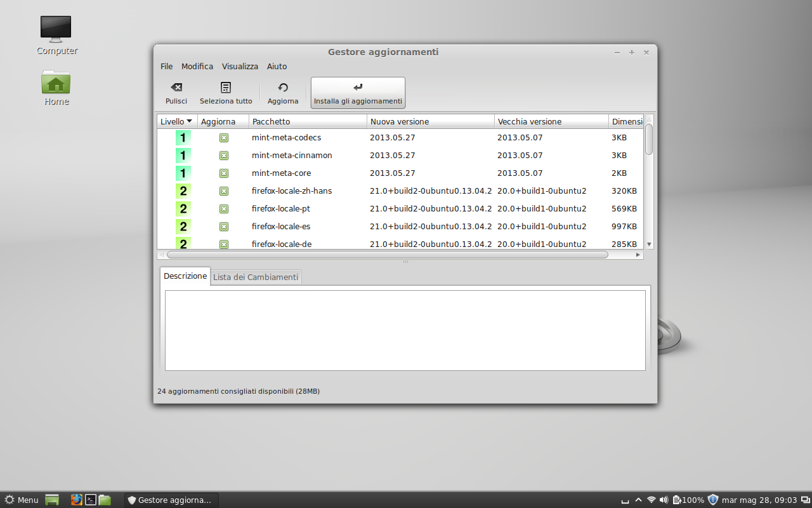
Task: Select the mint-meta-core package name
Action: (x=281, y=173)
